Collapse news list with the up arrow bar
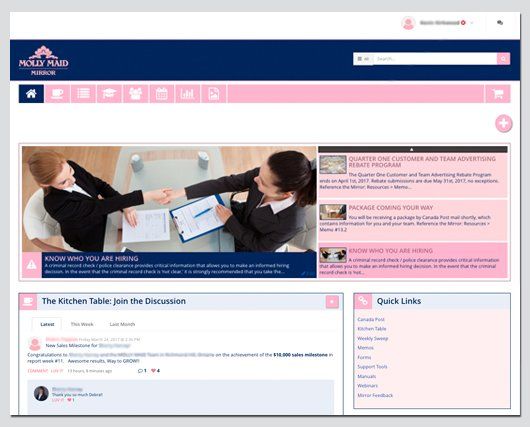Screen dimensions: 530x427 click(412, 149)
